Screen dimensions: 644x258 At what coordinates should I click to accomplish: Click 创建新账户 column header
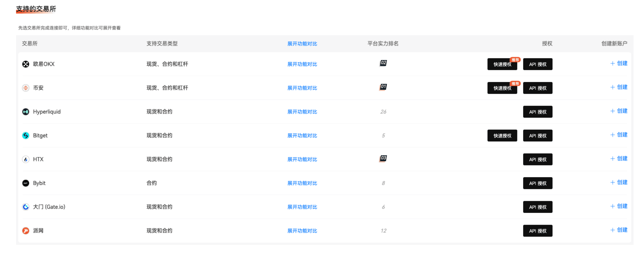pos(614,44)
